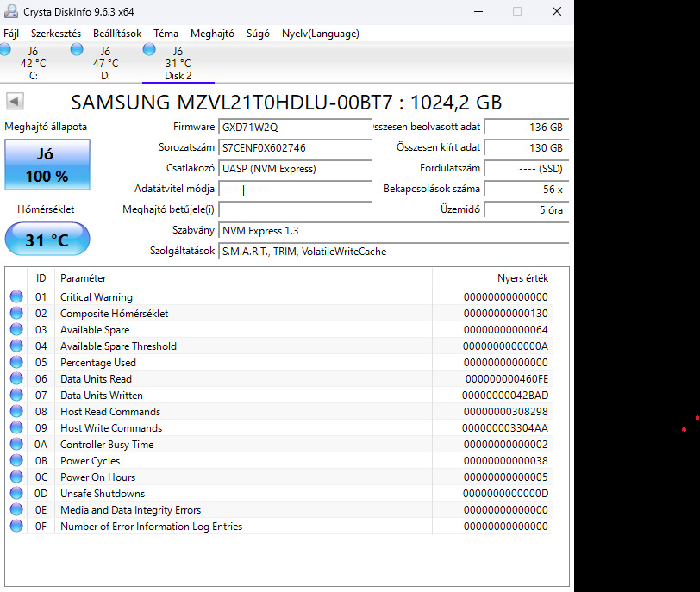Click the power-on count value 56 x
The image size is (700, 592).
tap(527, 190)
